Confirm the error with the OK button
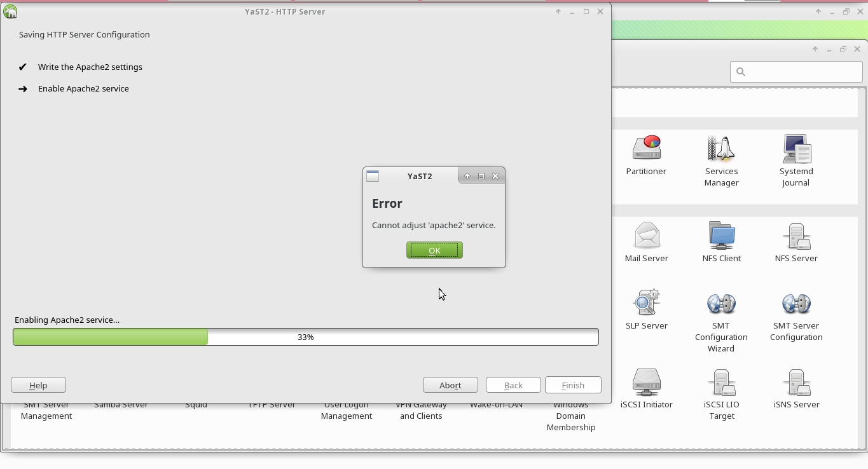Image resolution: width=868 pixels, height=469 pixels. tap(434, 250)
